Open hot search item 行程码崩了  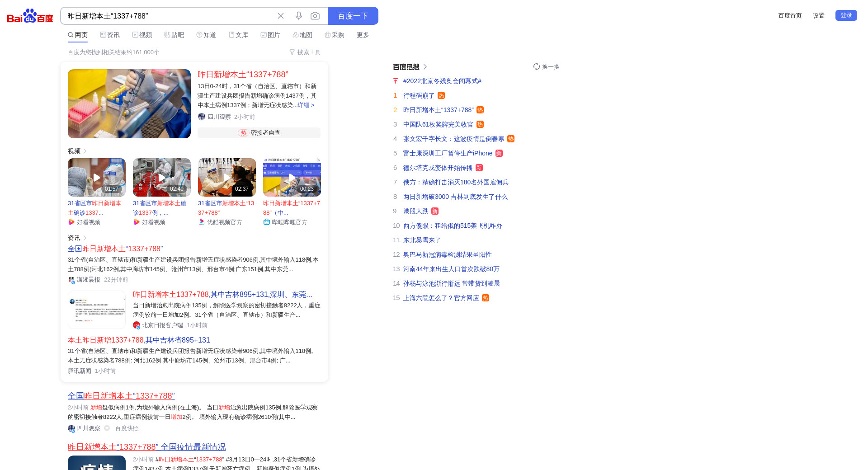tap(419, 95)
